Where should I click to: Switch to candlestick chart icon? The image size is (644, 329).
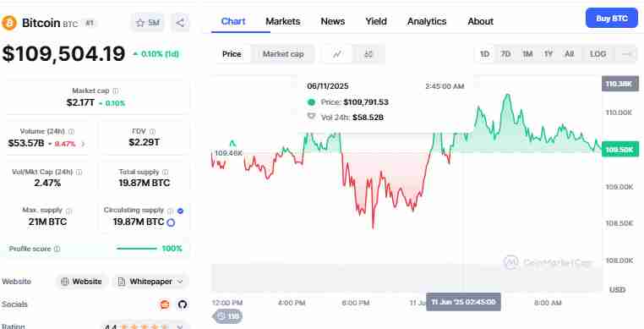click(x=368, y=54)
